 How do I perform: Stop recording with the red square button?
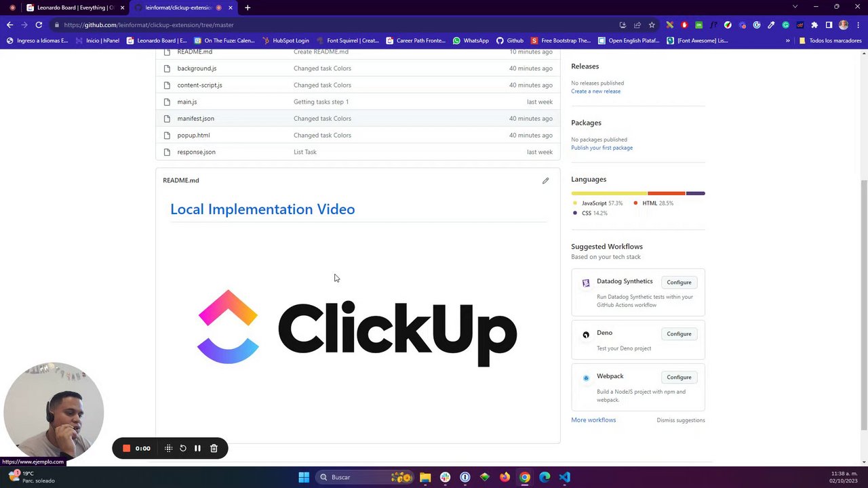(126, 448)
